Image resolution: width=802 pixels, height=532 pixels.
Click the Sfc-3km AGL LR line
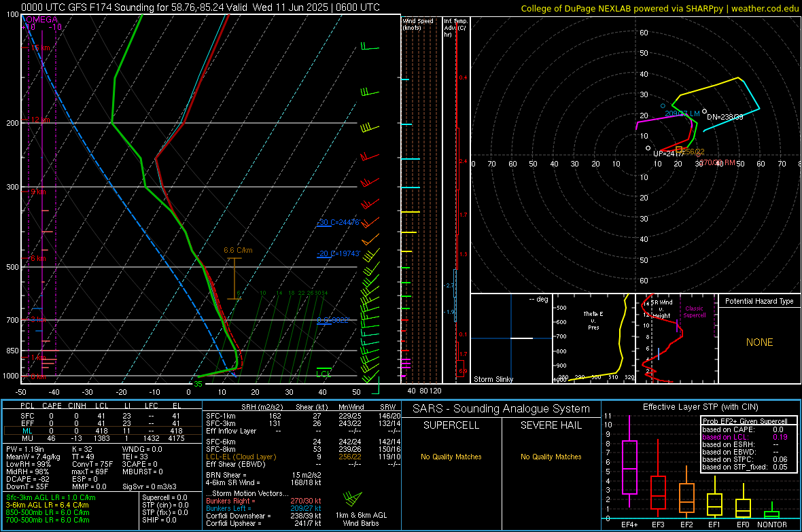(x=51, y=497)
